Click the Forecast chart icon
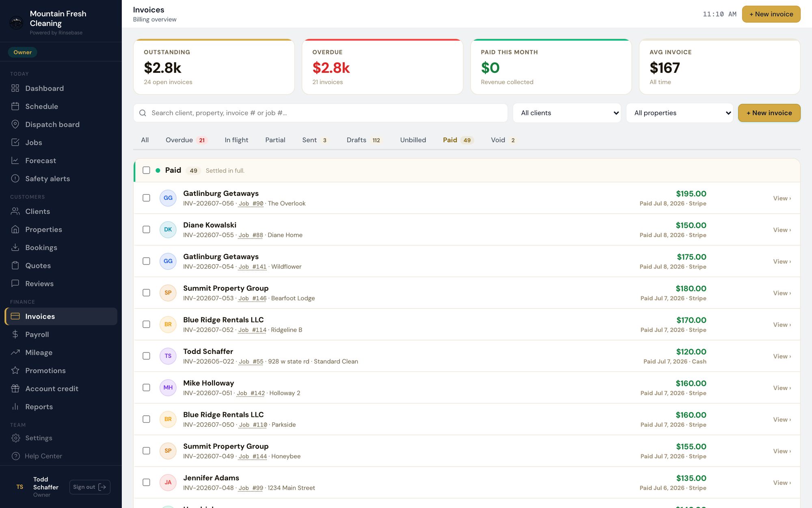This screenshot has height=508, width=812. pos(15,161)
